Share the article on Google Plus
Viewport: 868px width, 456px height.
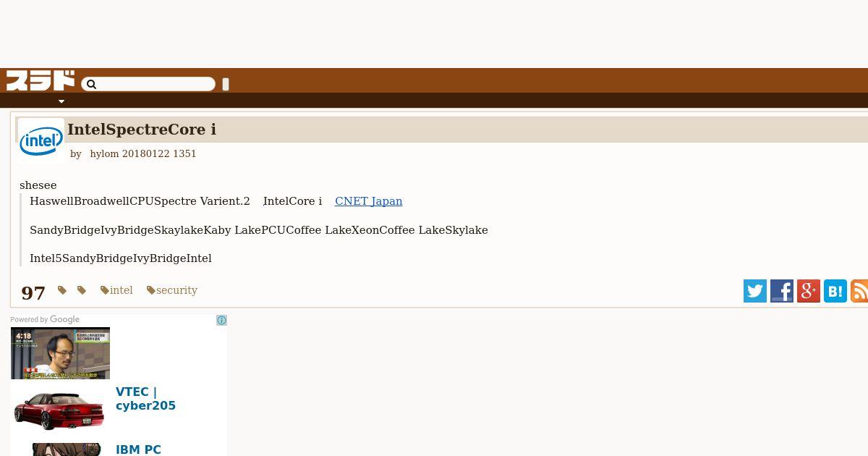pos(809,291)
